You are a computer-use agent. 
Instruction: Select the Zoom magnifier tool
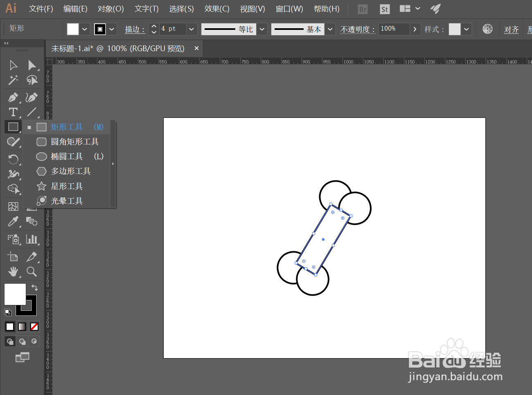(32, 271)
